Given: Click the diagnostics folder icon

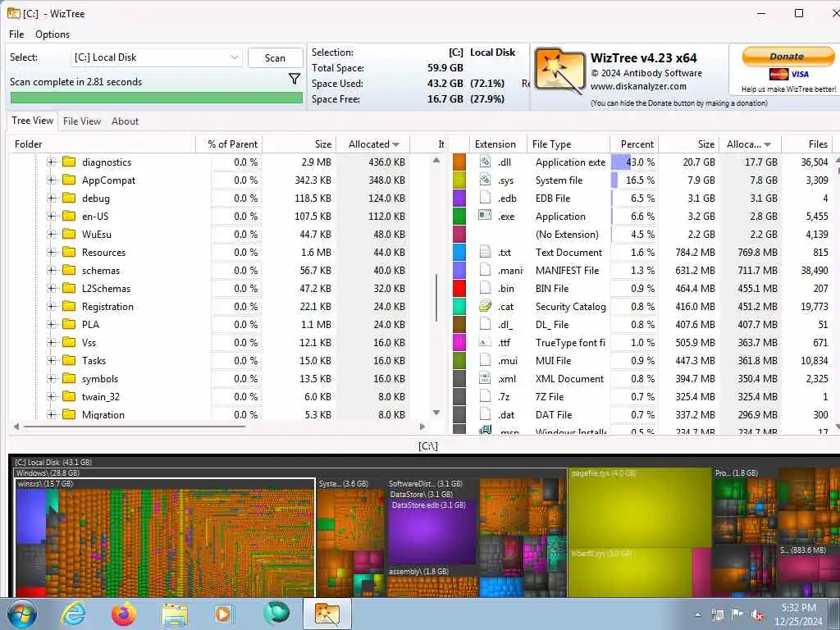Looking at the screenshot, I should pos(69,162).
